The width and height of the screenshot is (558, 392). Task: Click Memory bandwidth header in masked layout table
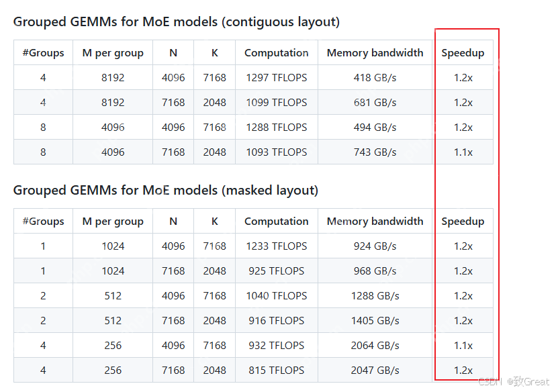click(375, 222)
